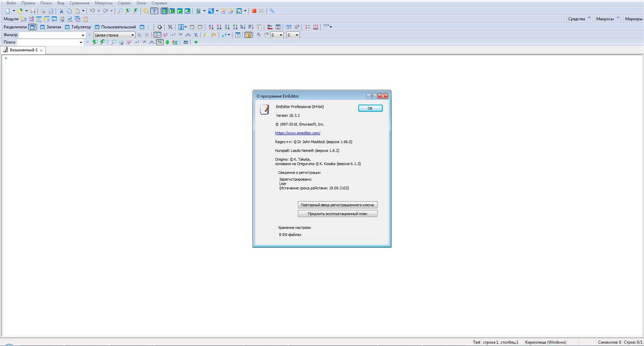This screenshot has height=346, width=644.
Task: Click the New file icon
Action: pos(8,11)
